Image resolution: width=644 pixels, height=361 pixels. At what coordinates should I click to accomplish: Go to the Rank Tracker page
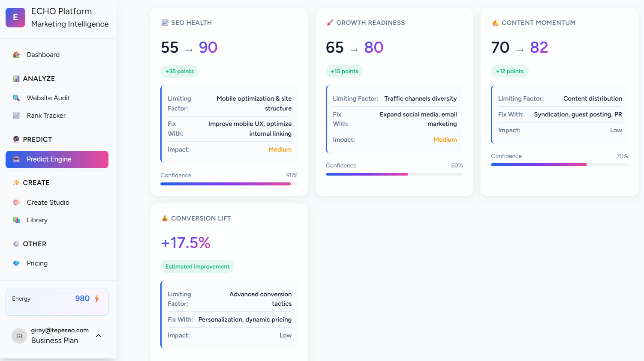pyautogui.click(x=46, y=116)
